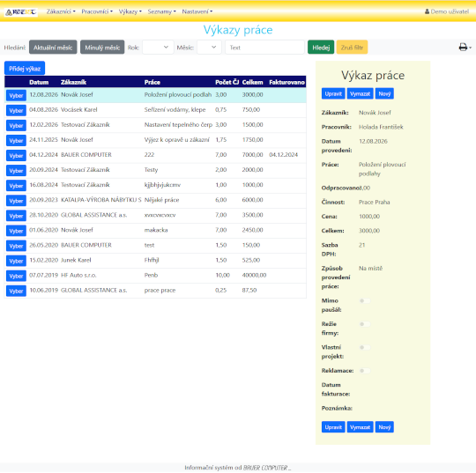This screenshot has width=476, height=473.
Task: Click the Celkem column header
Action: pos(253,82)
